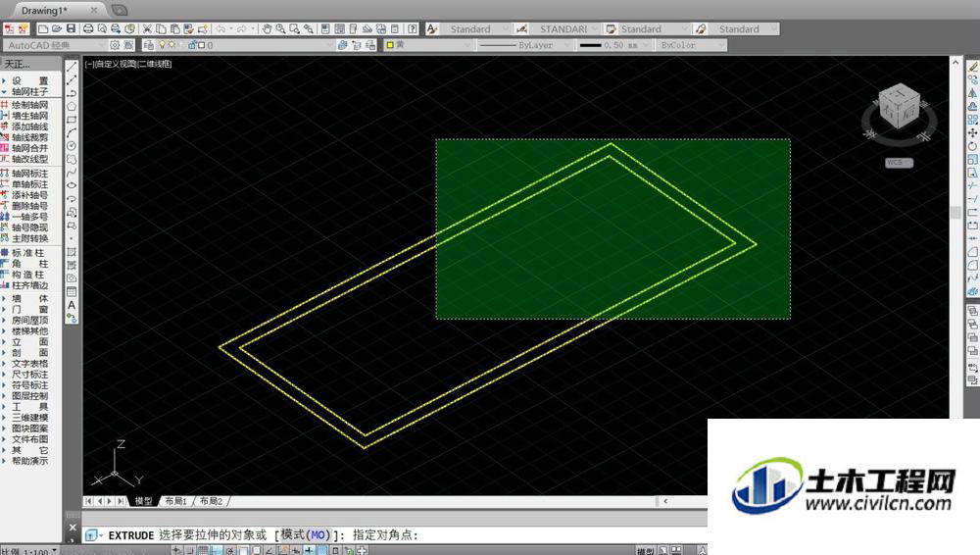Select the Spline draw tool

click(72, 172)
